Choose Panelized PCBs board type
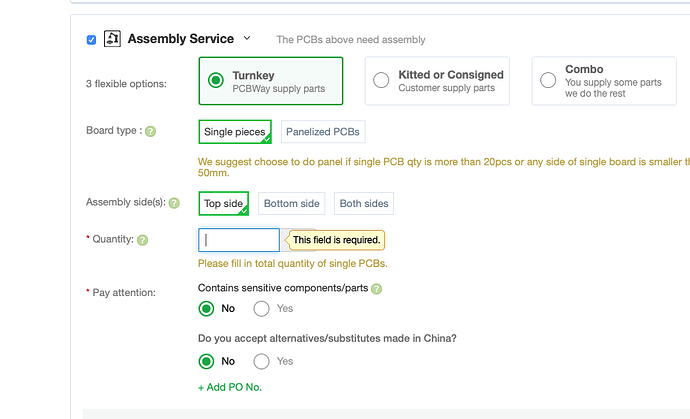Viewport: 690px width, 419px height. [323, 132]
